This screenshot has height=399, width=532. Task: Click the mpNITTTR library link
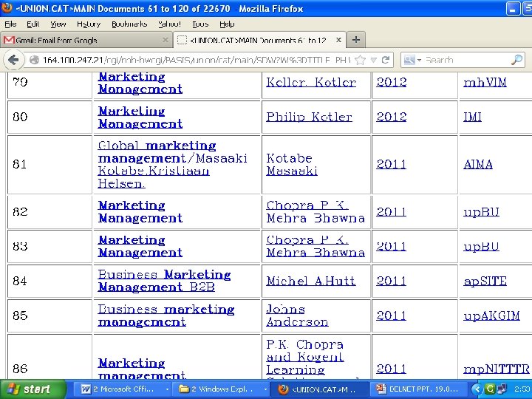pyautogui.click(x=497, y=369)
